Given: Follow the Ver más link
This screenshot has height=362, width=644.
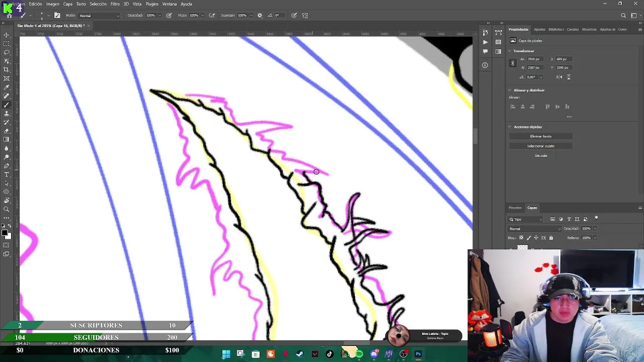Looking at the screenshot, I should tap(541, 155).
